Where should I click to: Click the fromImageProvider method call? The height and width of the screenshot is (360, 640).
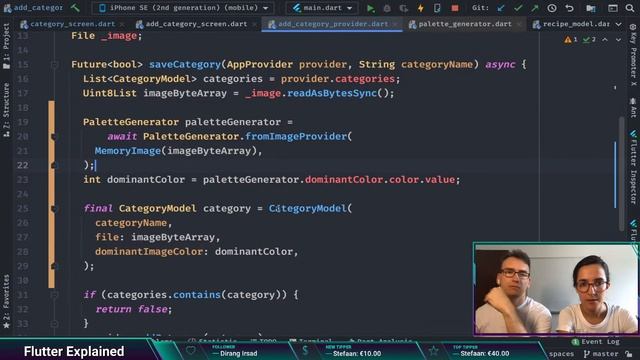(296, 136)
